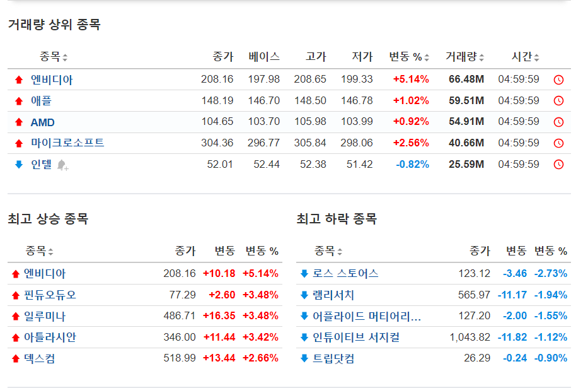Sort top gainers by 종목 header
This screenshot has width=588, height=388.
pyautogui.click(x=39, y=250)
